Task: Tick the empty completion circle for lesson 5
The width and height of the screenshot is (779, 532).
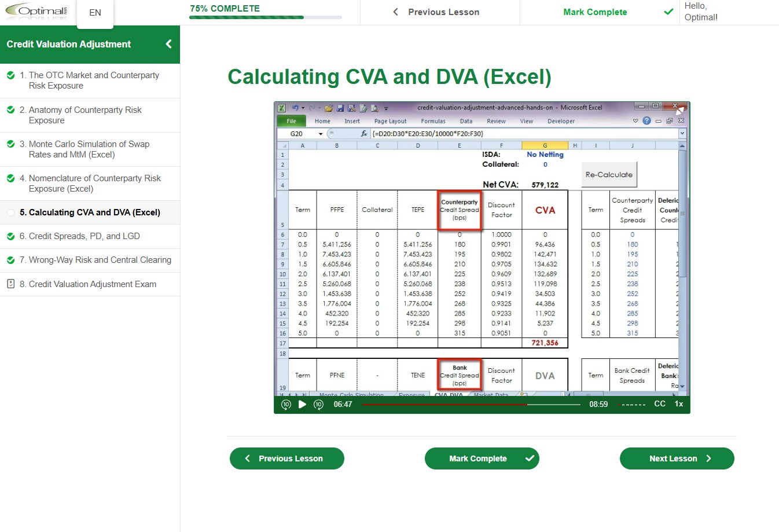Action: 10,212
